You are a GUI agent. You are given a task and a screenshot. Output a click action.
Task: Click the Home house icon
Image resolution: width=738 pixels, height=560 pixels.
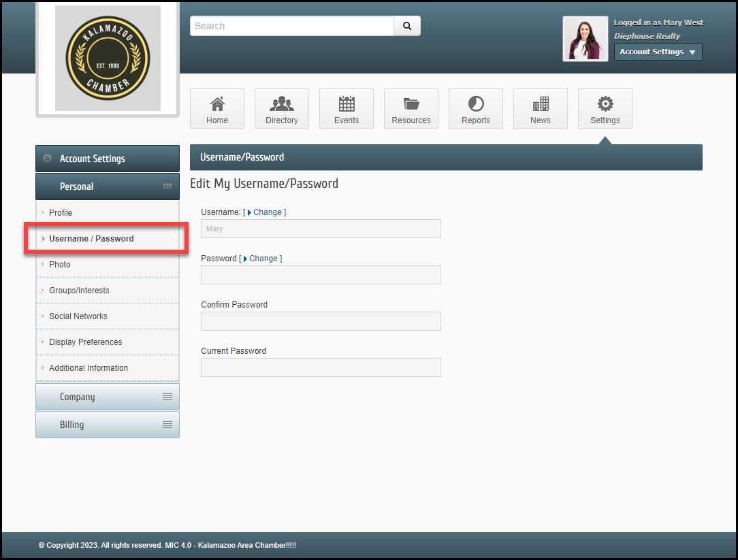(x=217, y=104)
